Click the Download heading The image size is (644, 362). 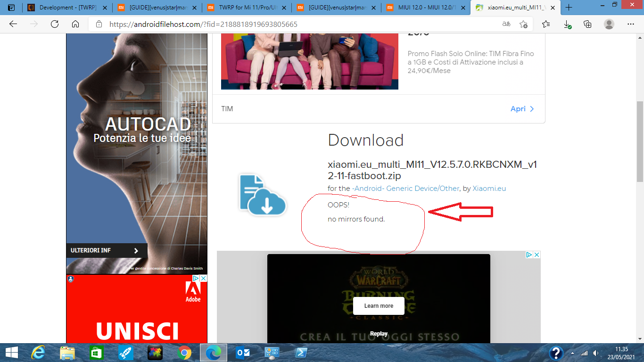click(x=366, y=140)
